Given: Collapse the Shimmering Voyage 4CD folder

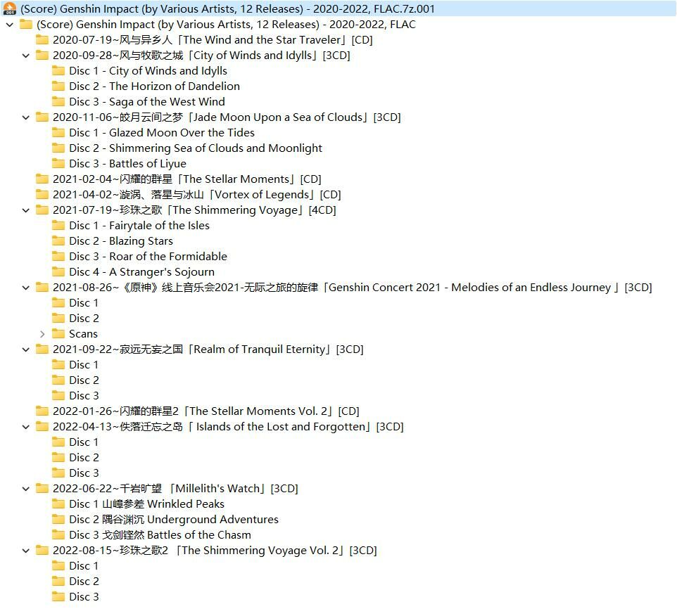Looking at the screenshot, I should 26,210.
